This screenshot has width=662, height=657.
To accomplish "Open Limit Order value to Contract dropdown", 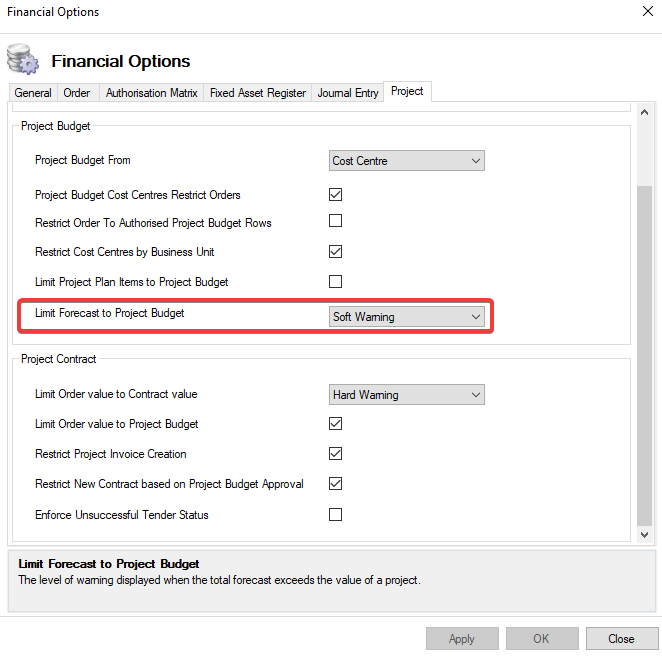I will 407,395.
